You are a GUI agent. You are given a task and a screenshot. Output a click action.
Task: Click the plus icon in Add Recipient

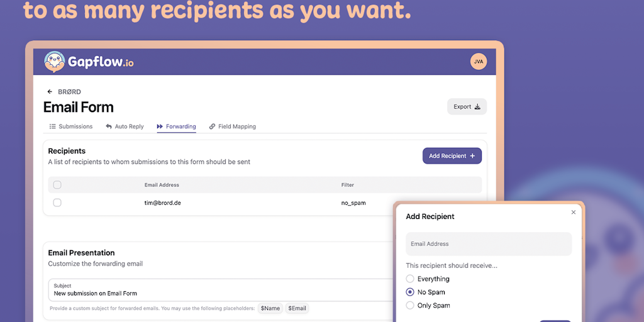click(x=472, y=156)
